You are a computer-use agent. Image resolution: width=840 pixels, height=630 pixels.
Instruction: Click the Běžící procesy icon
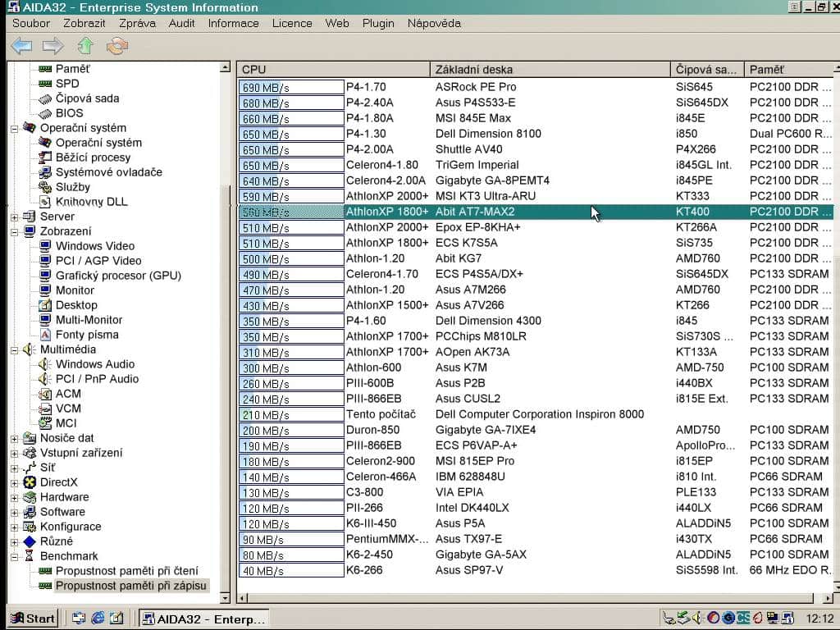pyautogui.click(x=45, y=157)
